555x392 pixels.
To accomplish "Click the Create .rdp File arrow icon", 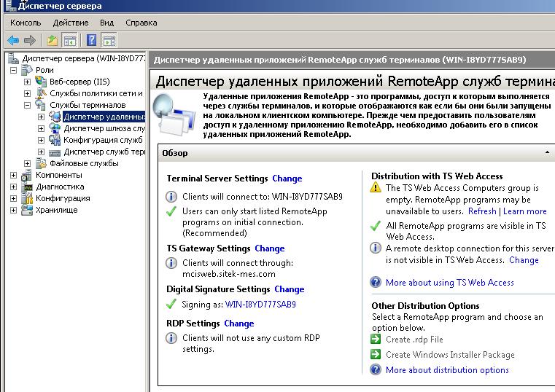I will (x=376, y=339).
